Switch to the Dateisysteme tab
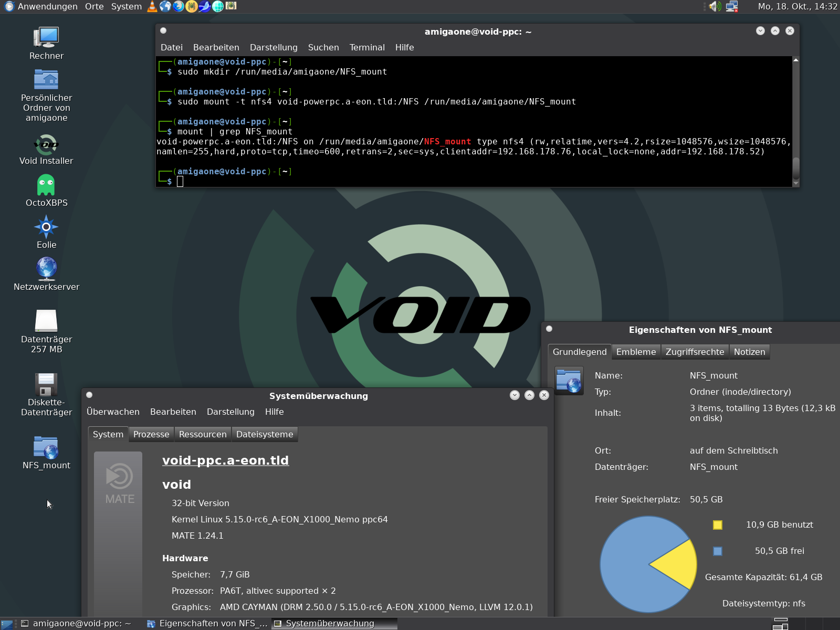This screenshot has height=630, width=840. [265, 434]
